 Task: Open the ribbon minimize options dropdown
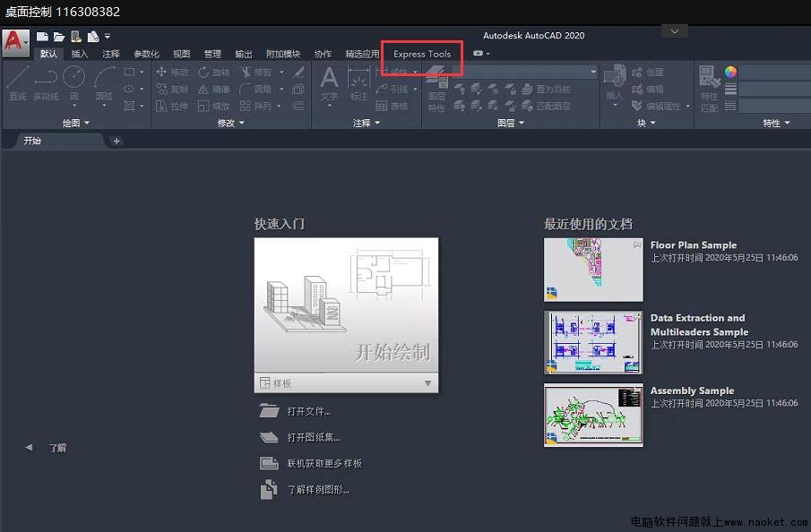[487, 53]
